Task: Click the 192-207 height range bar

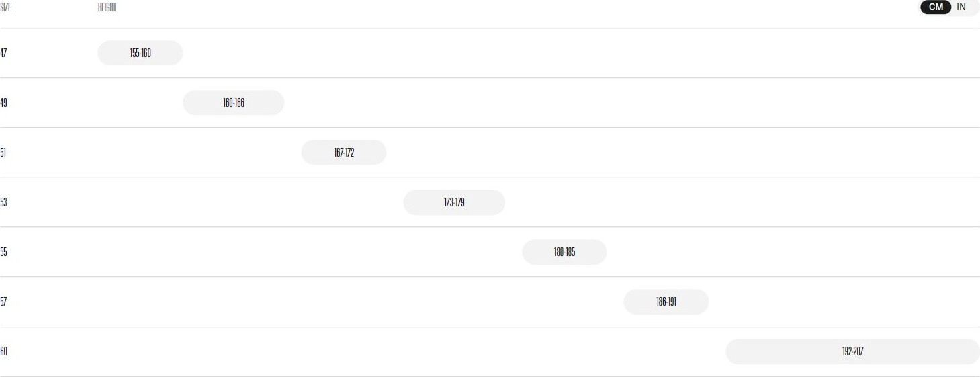Action: (x=852, y=351)
